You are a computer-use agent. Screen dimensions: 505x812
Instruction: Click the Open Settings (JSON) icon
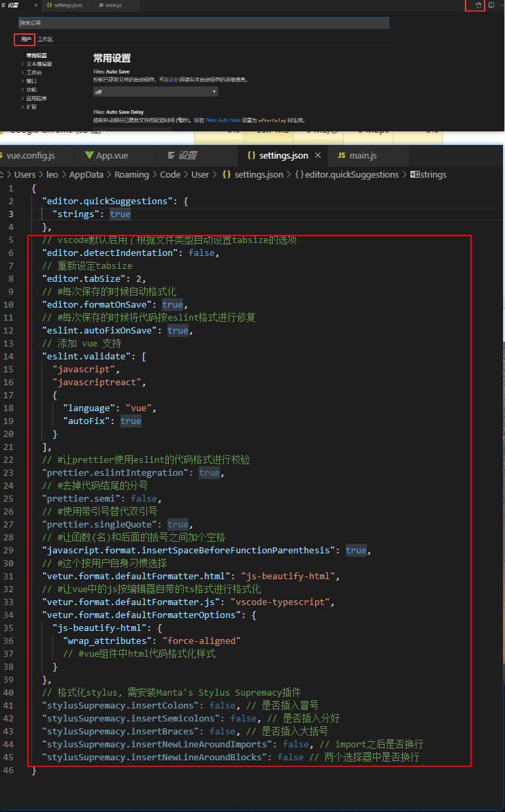point(478,5)
